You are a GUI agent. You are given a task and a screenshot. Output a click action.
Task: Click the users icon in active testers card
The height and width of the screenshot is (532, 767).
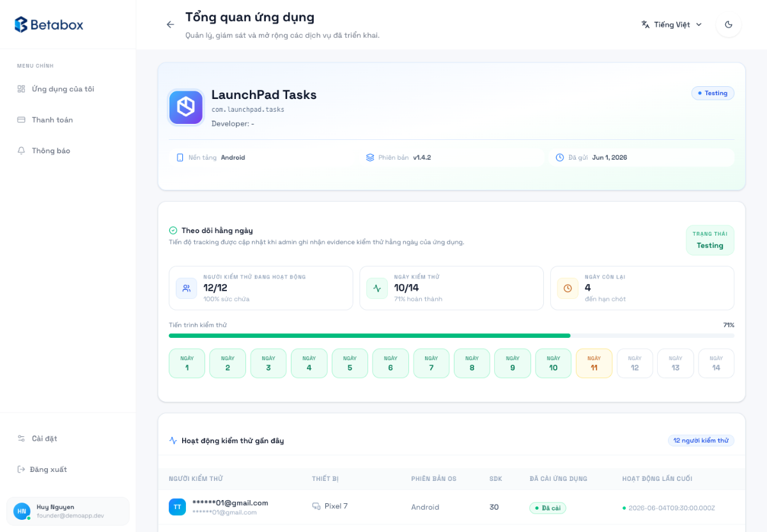point(187,288)
